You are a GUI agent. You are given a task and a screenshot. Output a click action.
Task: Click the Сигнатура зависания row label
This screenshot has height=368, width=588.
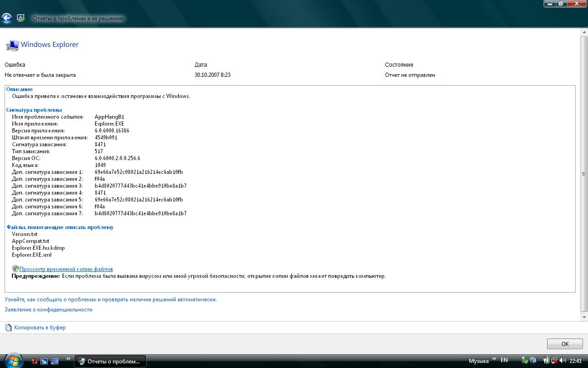pos(39,144)
